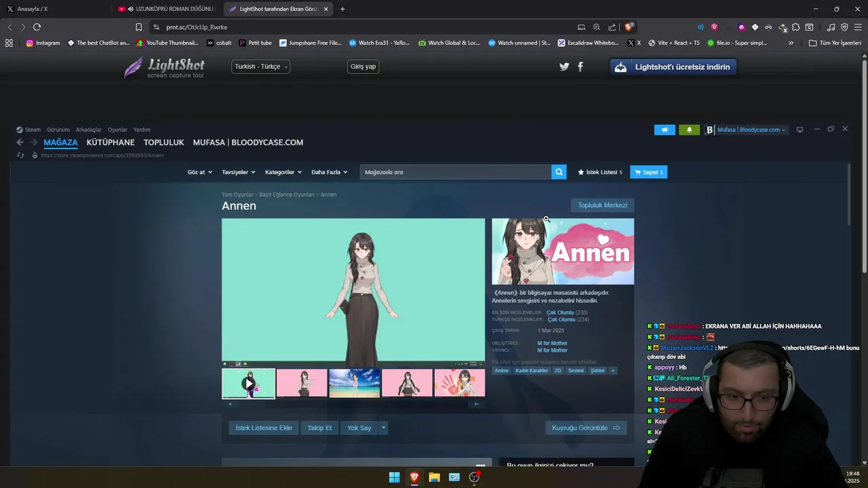Screen dimensions: 868x488
Task: Open the Brave VPN shield icon
Action: coord(844,27)
